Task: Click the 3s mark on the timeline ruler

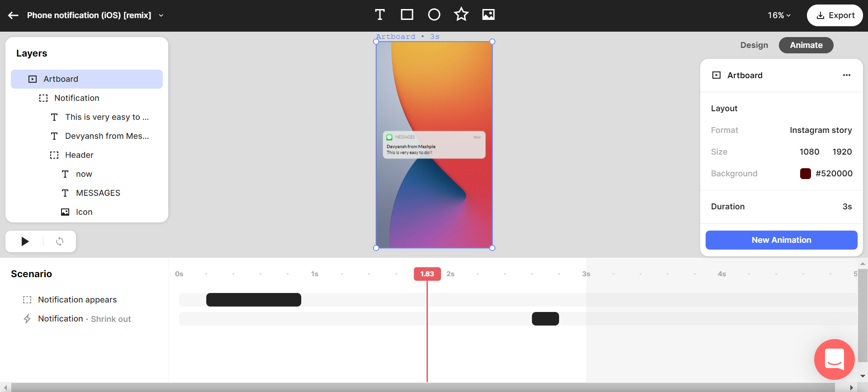Action: (586, 274)
